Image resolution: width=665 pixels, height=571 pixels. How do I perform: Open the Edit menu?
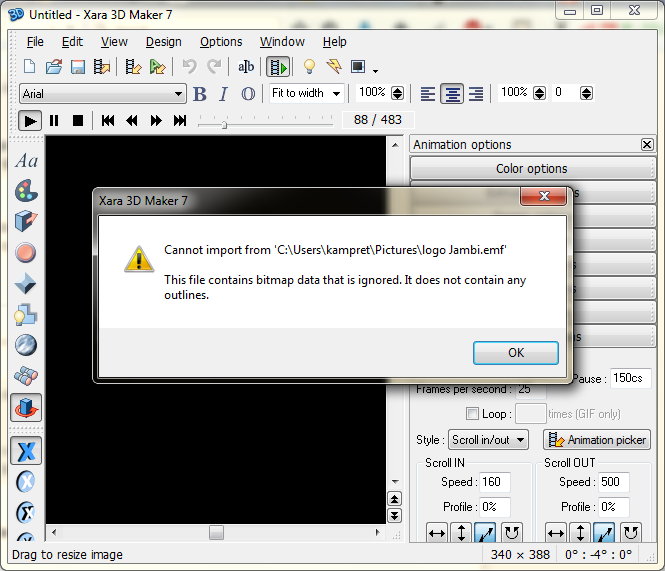tap(72, 42)
